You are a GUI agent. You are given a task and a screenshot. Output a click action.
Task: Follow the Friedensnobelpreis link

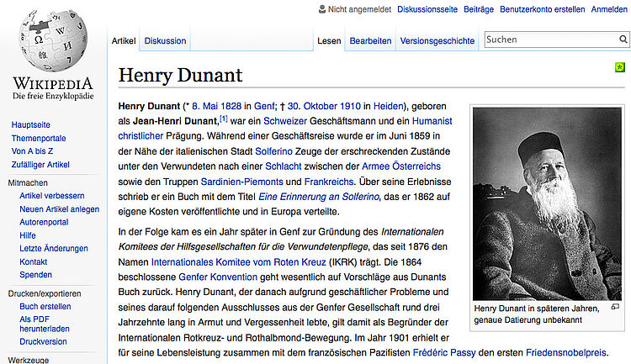pyautogui.click(x=566, y=353)
